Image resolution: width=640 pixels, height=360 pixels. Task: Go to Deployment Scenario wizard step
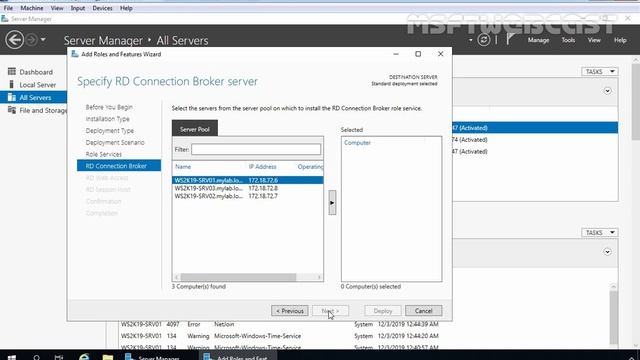tap(115, 142)
